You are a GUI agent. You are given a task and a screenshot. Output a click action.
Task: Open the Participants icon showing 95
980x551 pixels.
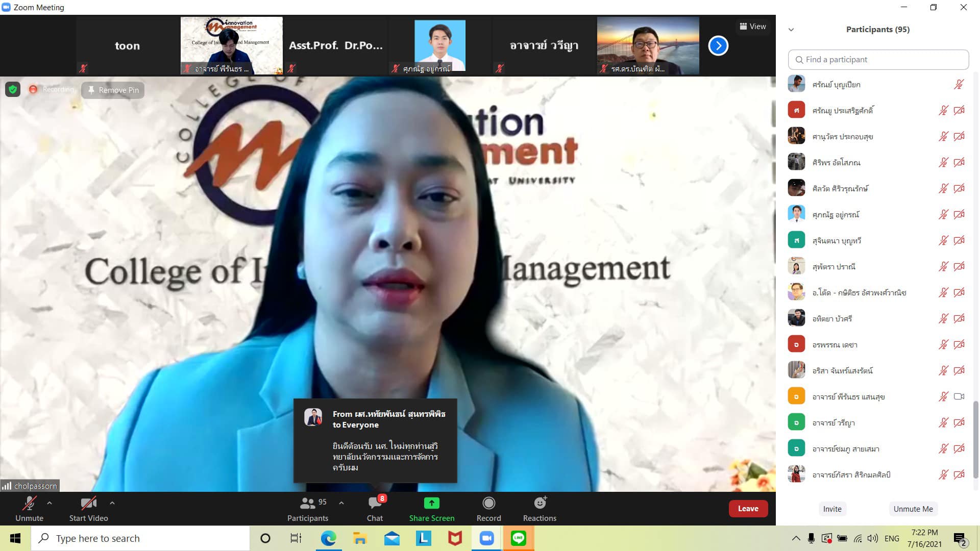tap(308, 504)
